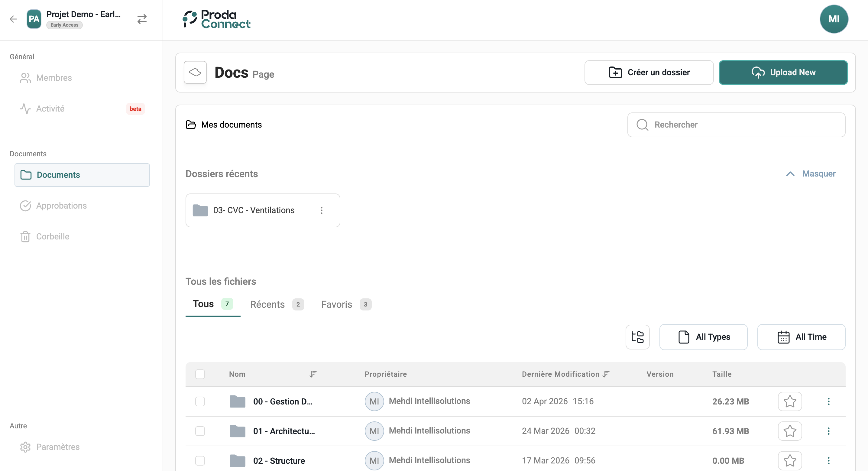The width and height of the screenshot is (868, 471).
Task: Click the owner avatar on 01 - Architectu row
Action: pyautogui.click(x=374, y=431)
